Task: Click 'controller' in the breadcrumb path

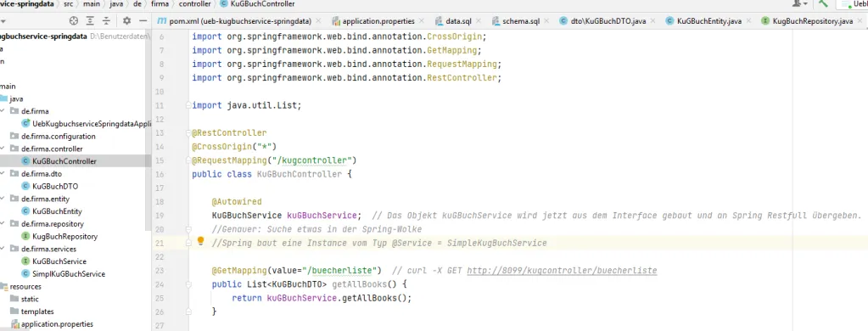Action: (194, 4)
